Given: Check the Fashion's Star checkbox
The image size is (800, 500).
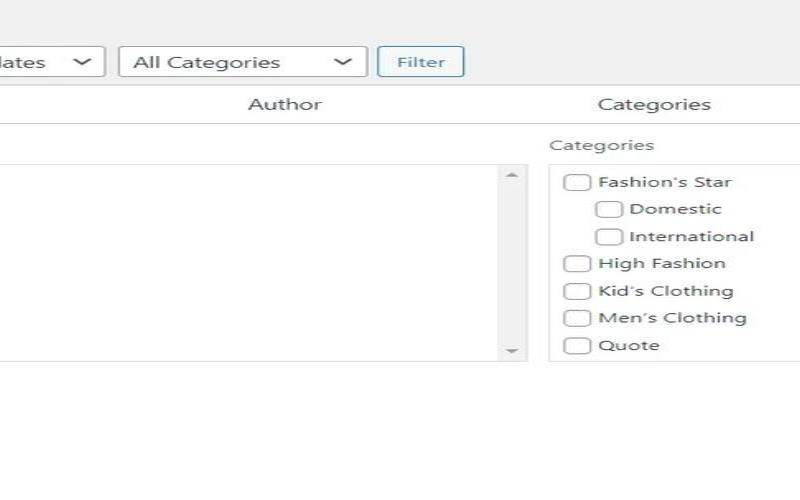Looking at the screenshot, I should click(x=577, y=182).
